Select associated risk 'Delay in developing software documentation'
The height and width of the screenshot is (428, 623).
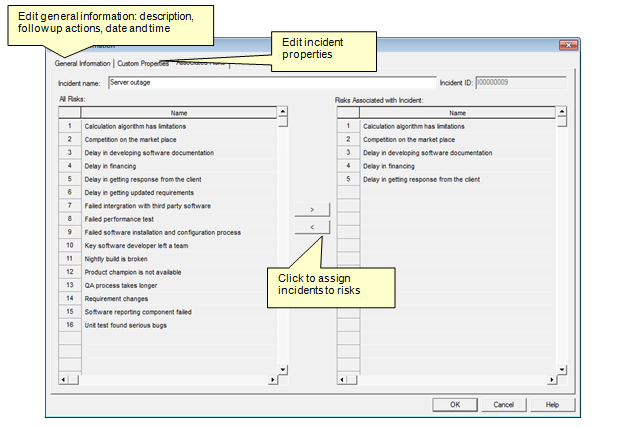pos(457,153)
